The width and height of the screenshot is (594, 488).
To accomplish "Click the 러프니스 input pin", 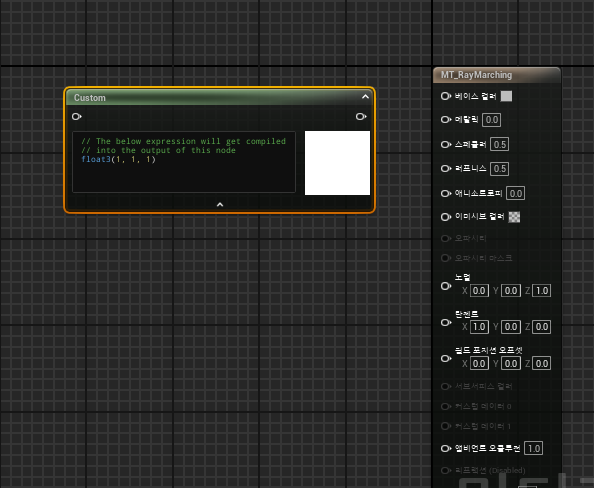I will pos(446,168).
